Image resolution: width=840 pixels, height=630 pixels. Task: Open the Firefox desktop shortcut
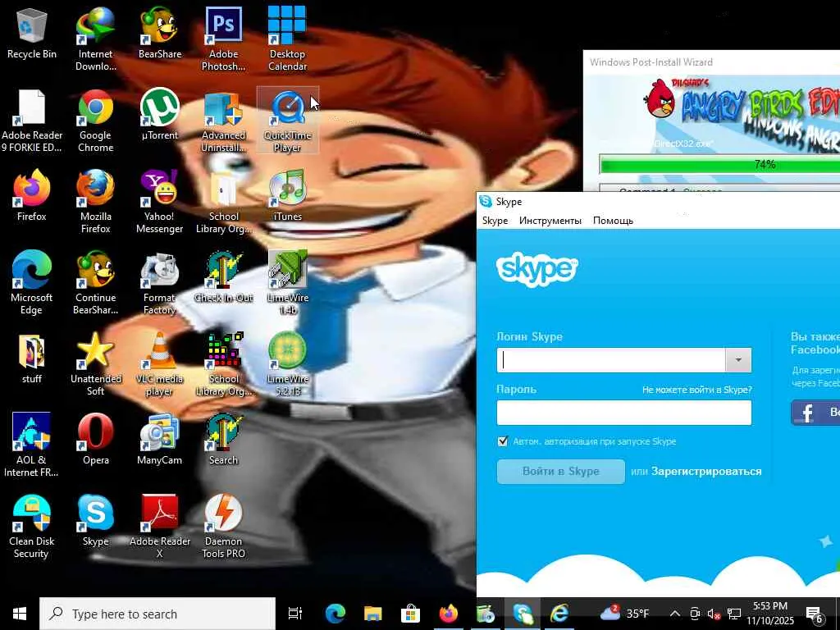tap(32, 195)
